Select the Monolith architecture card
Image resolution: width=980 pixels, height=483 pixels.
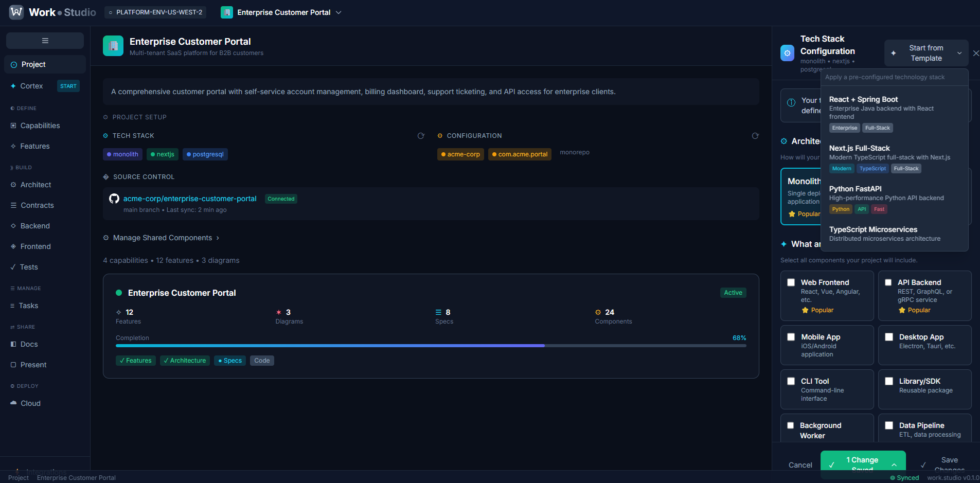click(801, 196)
